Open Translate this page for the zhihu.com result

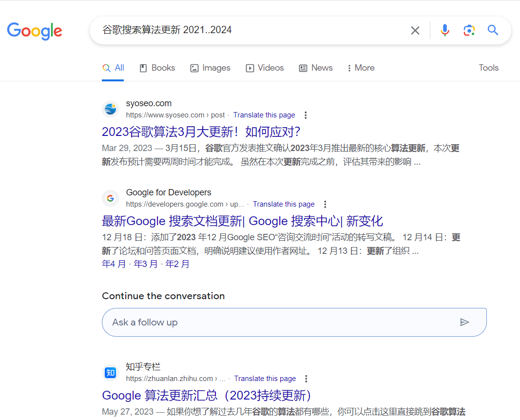pyautogui.click(x=265, y=379)
